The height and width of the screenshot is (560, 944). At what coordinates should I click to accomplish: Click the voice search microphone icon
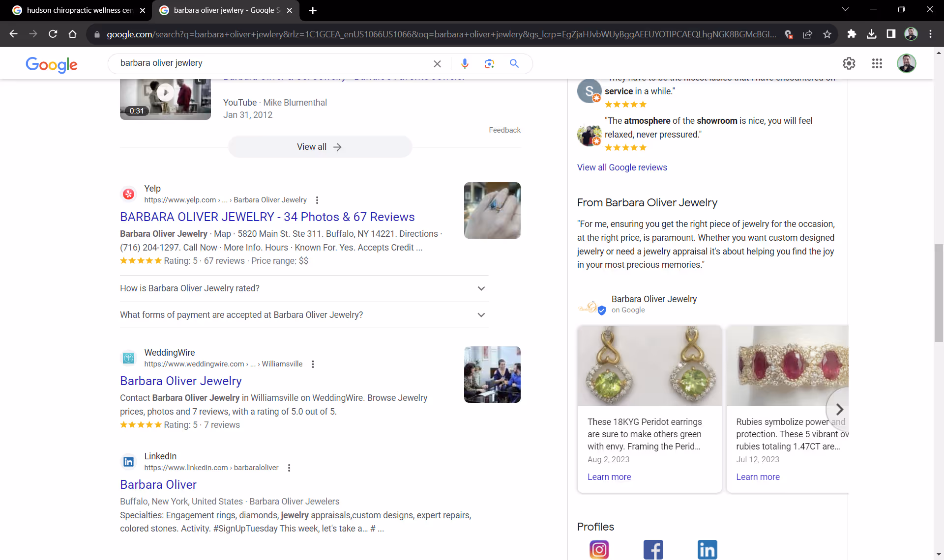tap(465, 63)
